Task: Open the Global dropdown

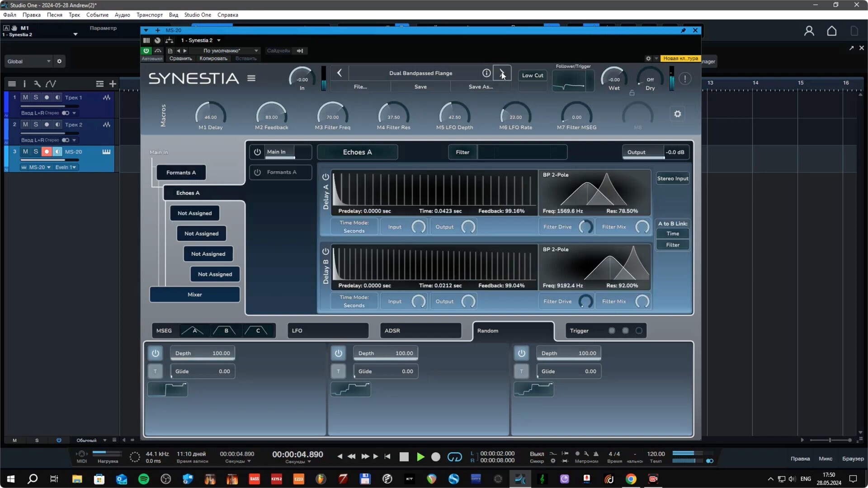Action: coord(28,61)
